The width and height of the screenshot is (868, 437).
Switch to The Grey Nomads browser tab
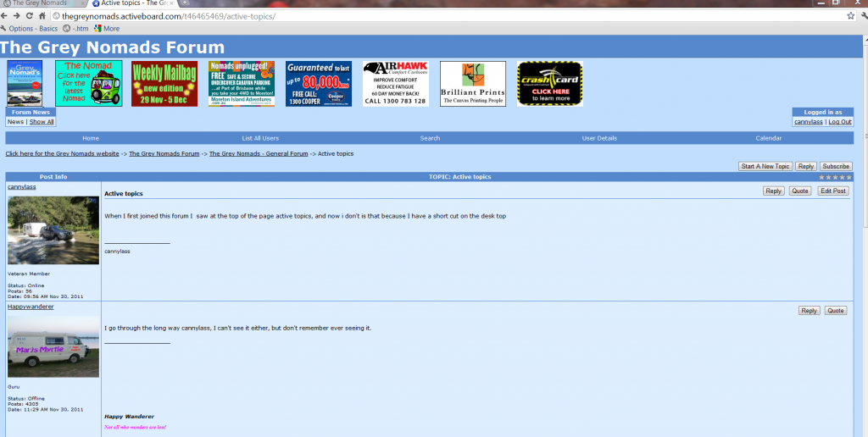[41, 3]
